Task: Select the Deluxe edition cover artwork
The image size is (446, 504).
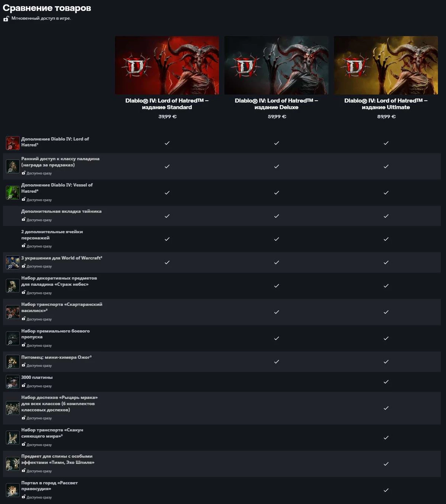Action: 277,65
